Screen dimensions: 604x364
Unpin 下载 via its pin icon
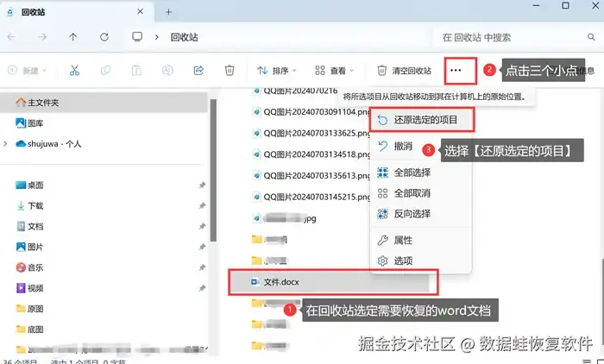click(202, 205)
